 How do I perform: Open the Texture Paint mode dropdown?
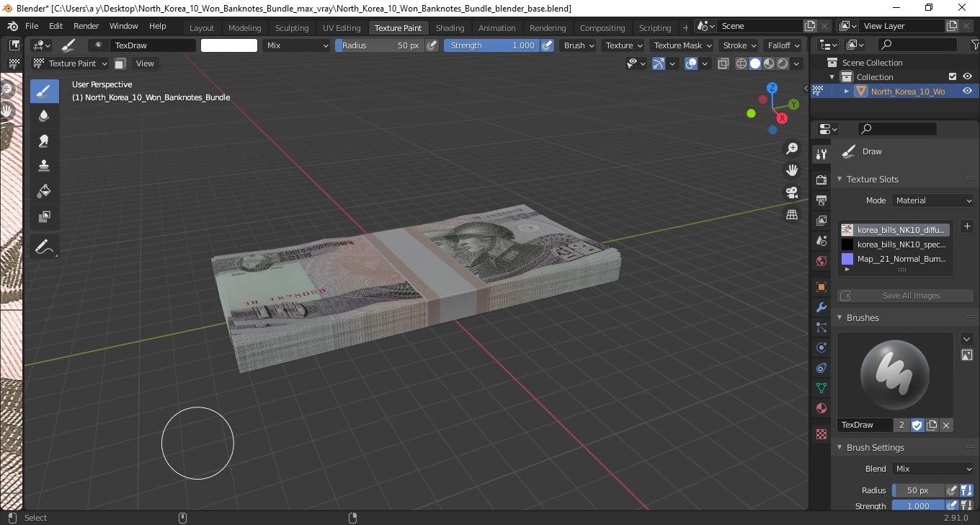(71, 63)
